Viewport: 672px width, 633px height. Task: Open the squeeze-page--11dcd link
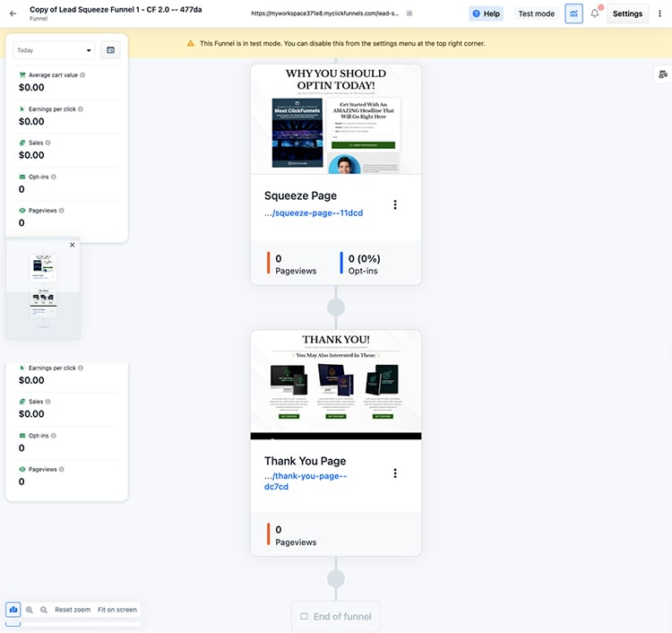coord(313,212)
